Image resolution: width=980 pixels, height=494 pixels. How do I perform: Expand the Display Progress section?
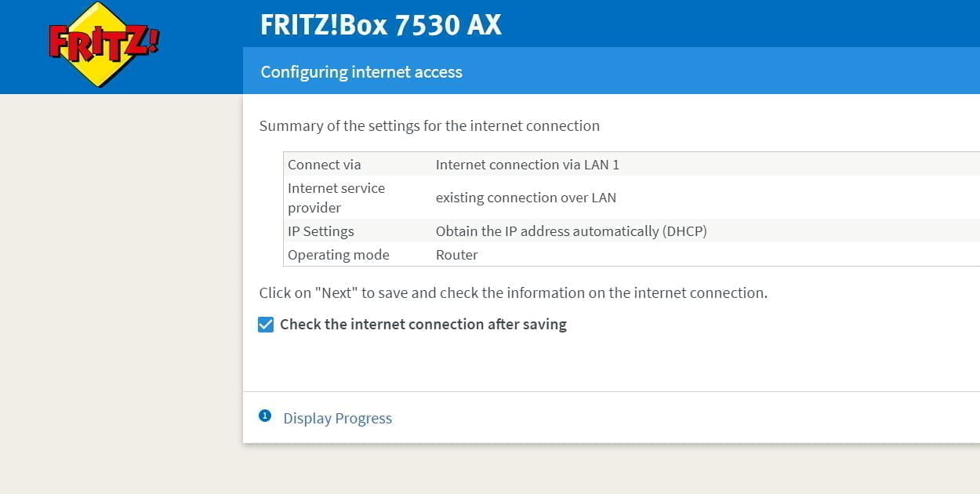point(337,419)
